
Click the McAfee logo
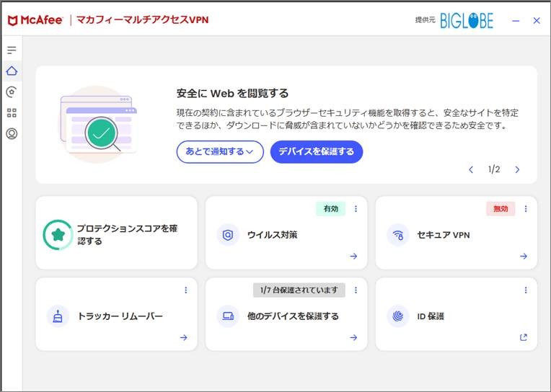[x=35, y=20]
